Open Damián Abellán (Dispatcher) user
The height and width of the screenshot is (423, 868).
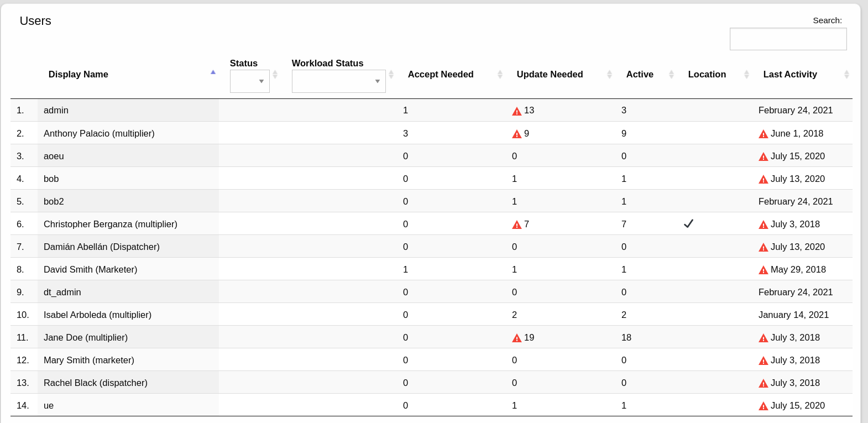102,247
